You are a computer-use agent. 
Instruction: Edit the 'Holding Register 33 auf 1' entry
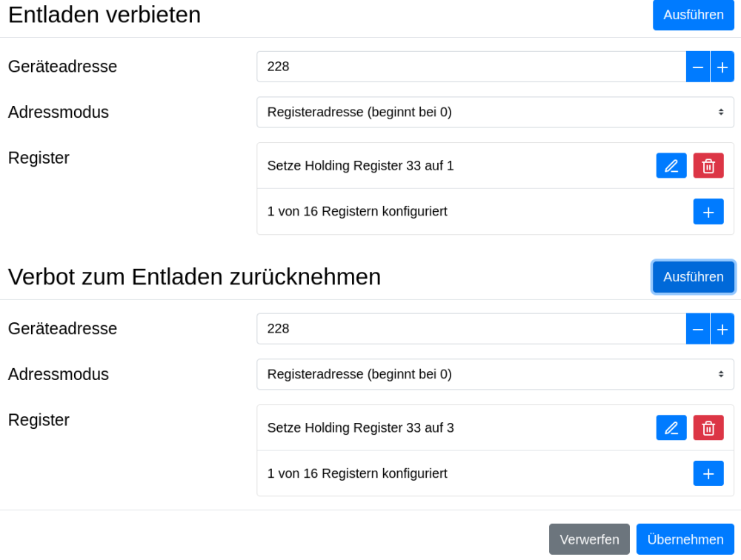pyautogui.click(x=671, y=166)
